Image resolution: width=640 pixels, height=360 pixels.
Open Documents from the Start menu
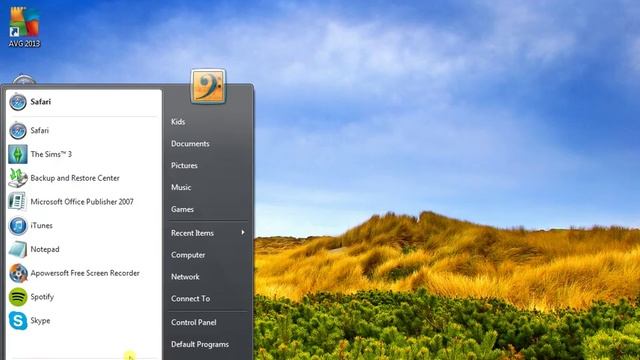[x=190, y=144]
